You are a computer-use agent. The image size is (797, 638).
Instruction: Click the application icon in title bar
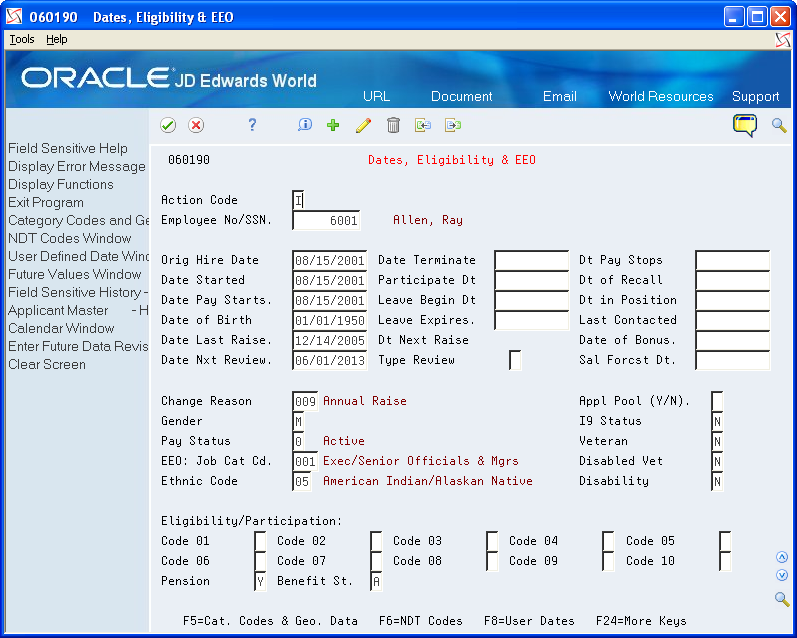(x=14, y=17)
